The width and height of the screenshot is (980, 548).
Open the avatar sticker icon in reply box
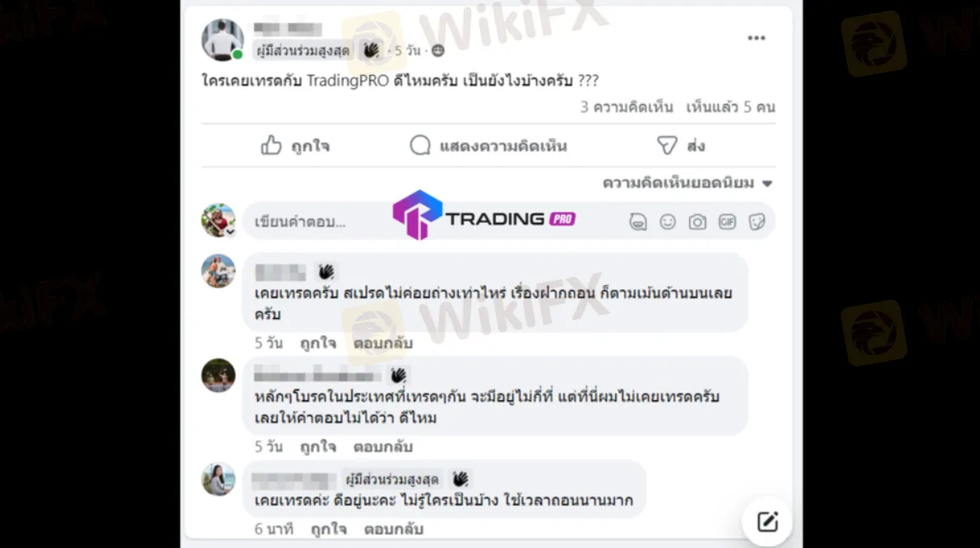click(637, 222)
